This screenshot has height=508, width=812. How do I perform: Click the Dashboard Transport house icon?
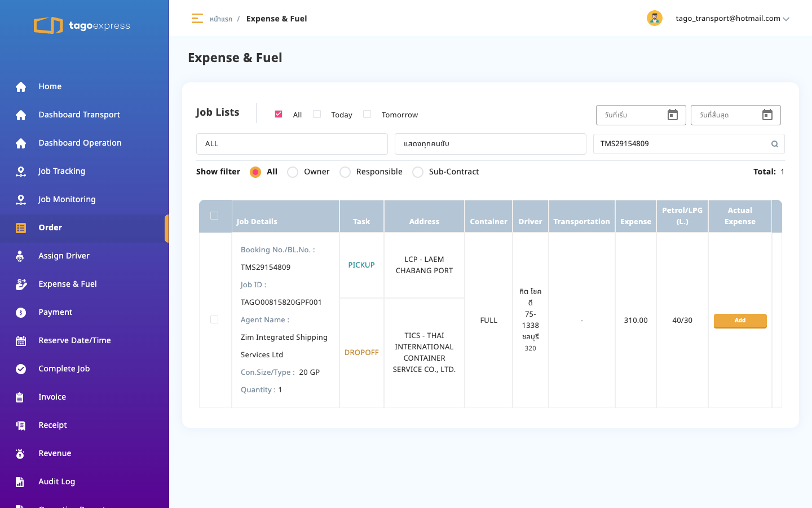(x=21, y=115)
